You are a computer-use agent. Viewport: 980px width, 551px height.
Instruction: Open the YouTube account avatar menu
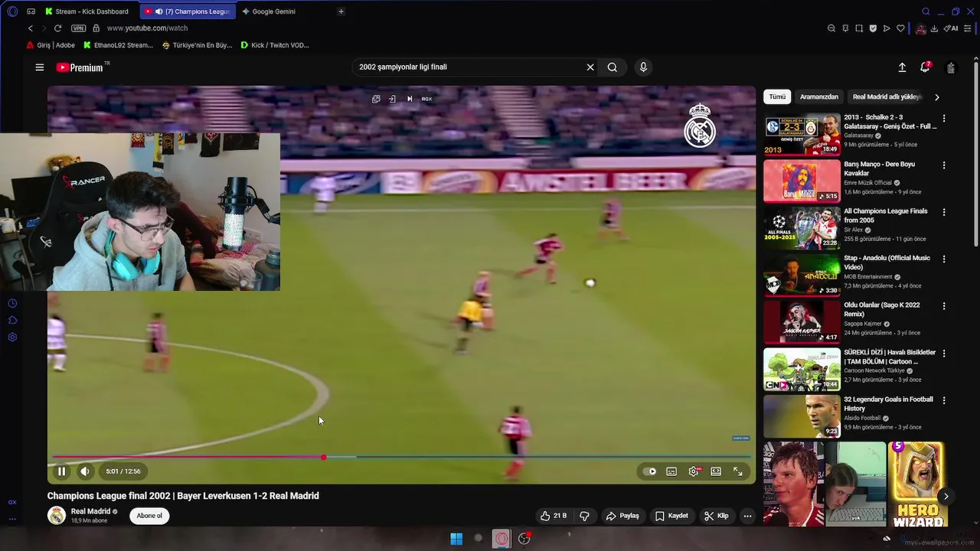coord(951,67)
